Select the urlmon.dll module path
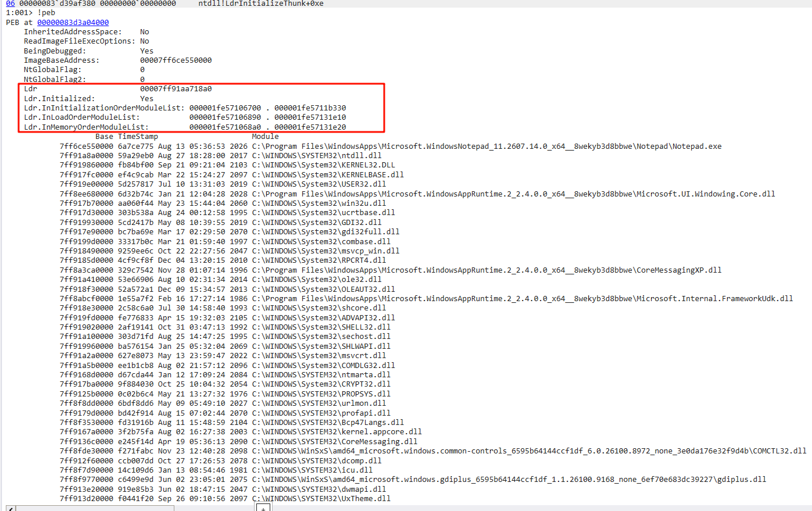 click(319, 403)
